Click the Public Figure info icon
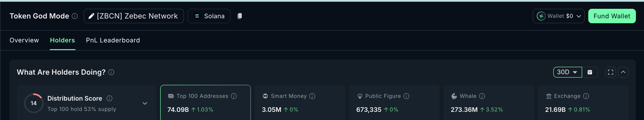 click(x=406, y=96)
